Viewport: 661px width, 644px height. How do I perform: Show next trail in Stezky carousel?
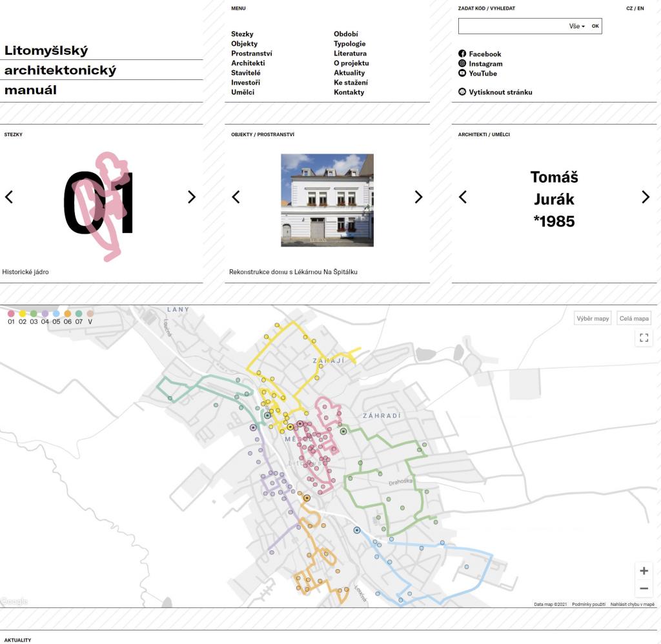tap(191, 197)
